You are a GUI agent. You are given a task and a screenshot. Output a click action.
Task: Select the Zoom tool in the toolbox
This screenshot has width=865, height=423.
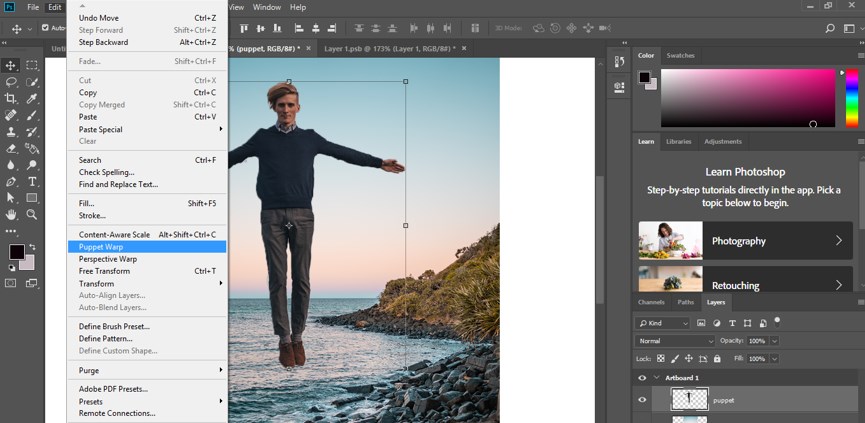click(32, 214)
